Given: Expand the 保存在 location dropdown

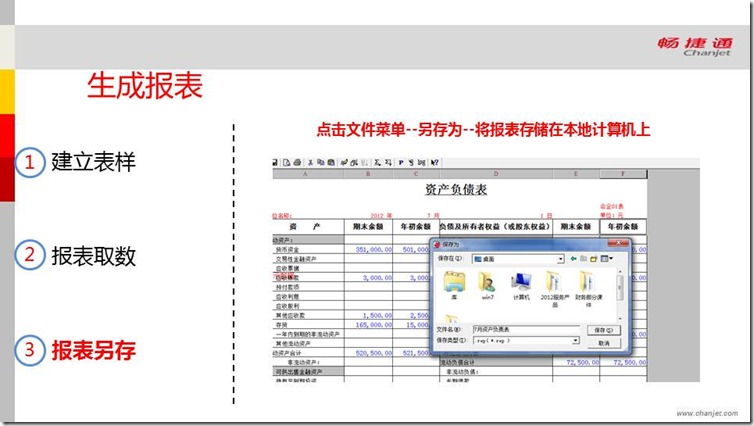Looking at the screenshot, I should coord(561,259).
